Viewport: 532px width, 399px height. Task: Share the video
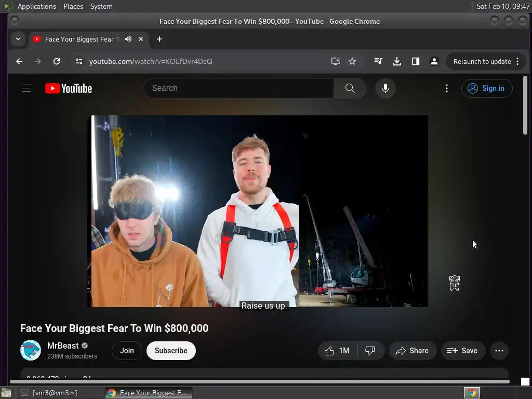[x=413, y=351]
